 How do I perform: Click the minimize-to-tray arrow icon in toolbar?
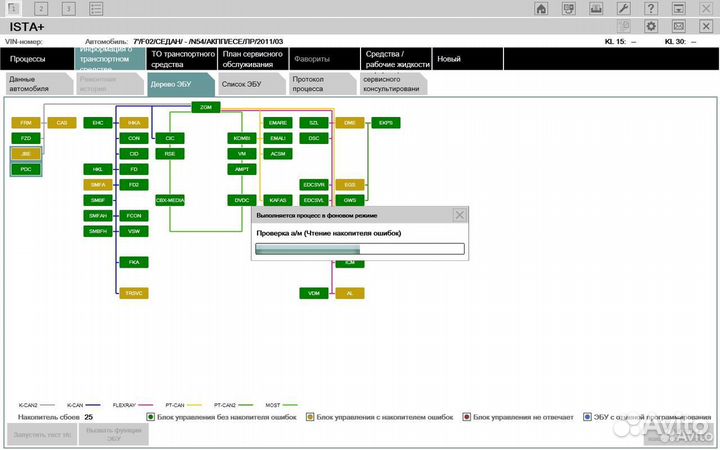click(x=678, y=9)
